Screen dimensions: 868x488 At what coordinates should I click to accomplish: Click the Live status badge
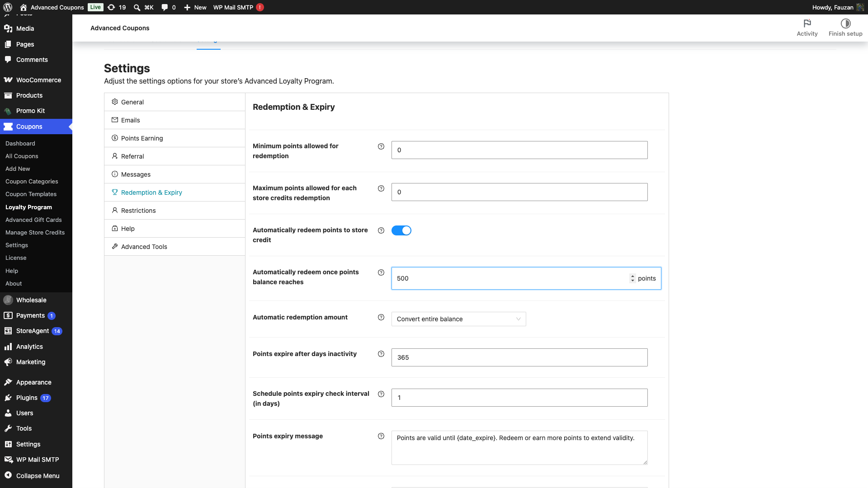(95, 7)
